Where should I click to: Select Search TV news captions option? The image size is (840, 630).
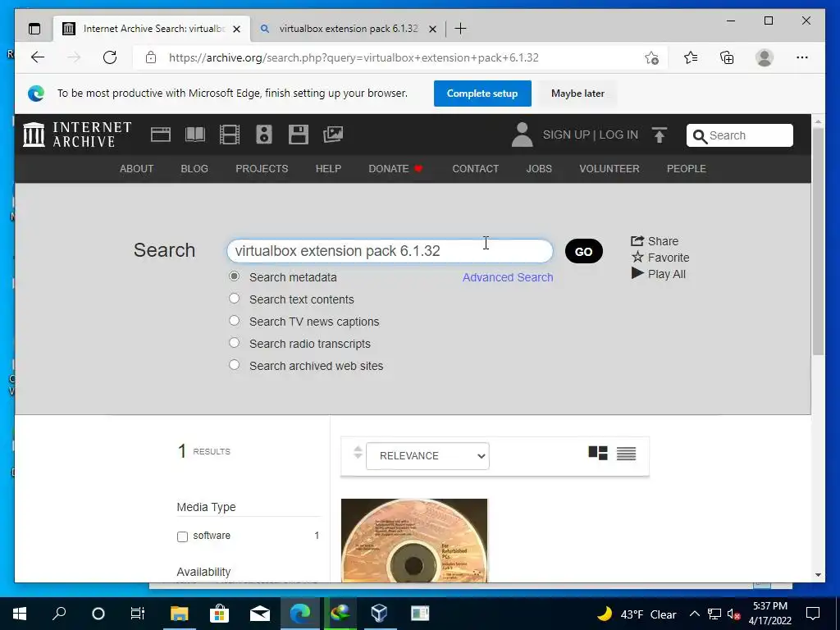tap(234, 321)
